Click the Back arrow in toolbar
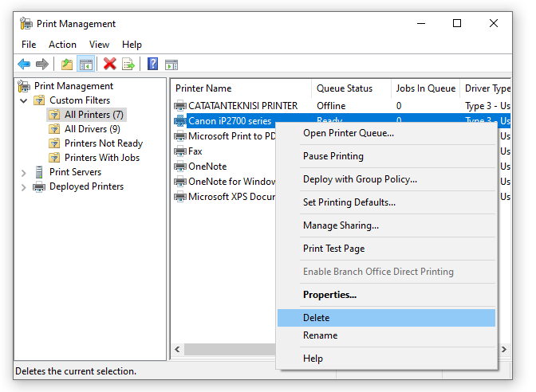Image resolution: width=536 pixels, height=392 pixels. [x=24, y=65]
